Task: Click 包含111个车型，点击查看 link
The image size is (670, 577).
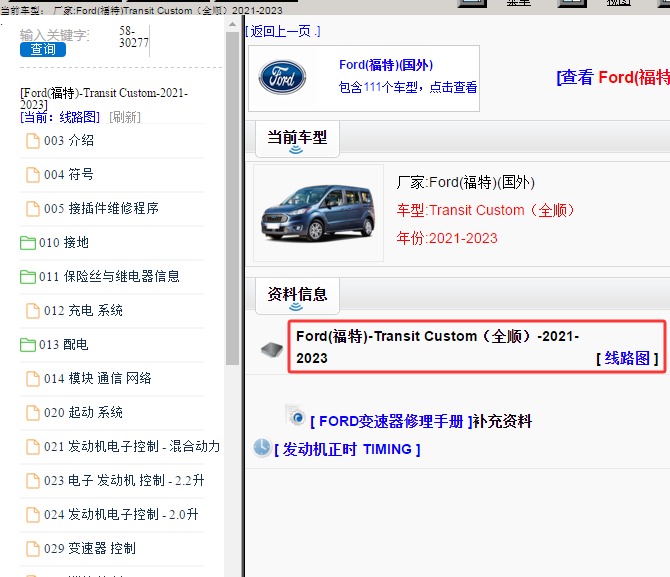Action: 408,87
